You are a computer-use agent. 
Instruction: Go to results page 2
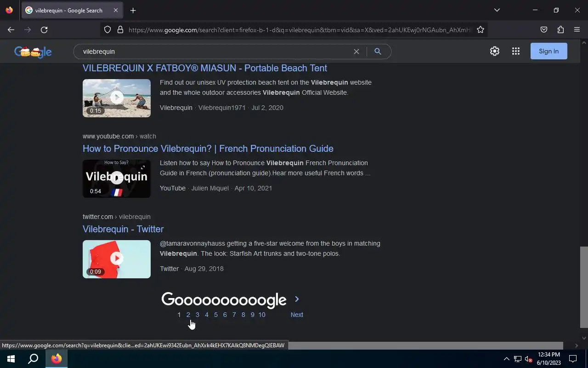point(188,315)
